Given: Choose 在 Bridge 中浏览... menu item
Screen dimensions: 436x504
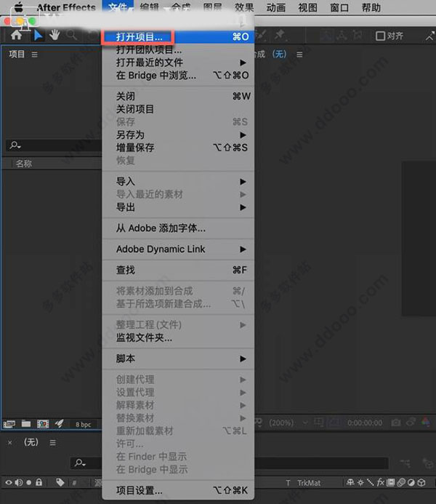Looking at the screenshot, I should [178, 75].
